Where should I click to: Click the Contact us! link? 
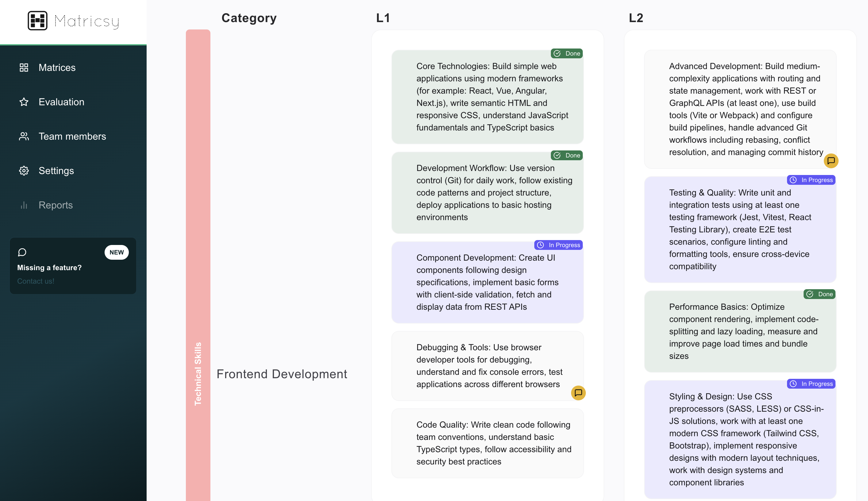coord(36,281)
